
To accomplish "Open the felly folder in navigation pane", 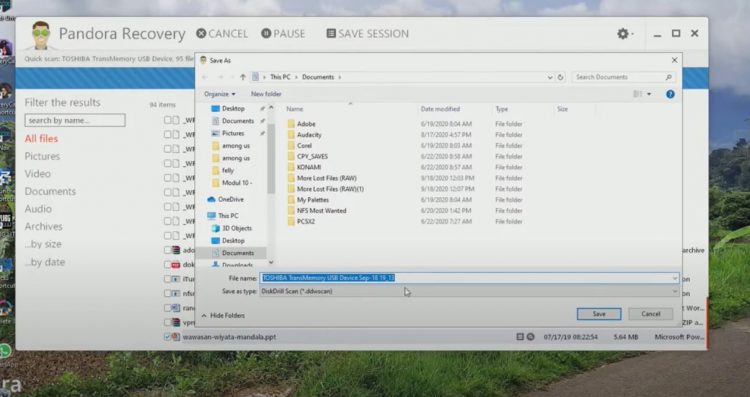I will click(228, 170).
